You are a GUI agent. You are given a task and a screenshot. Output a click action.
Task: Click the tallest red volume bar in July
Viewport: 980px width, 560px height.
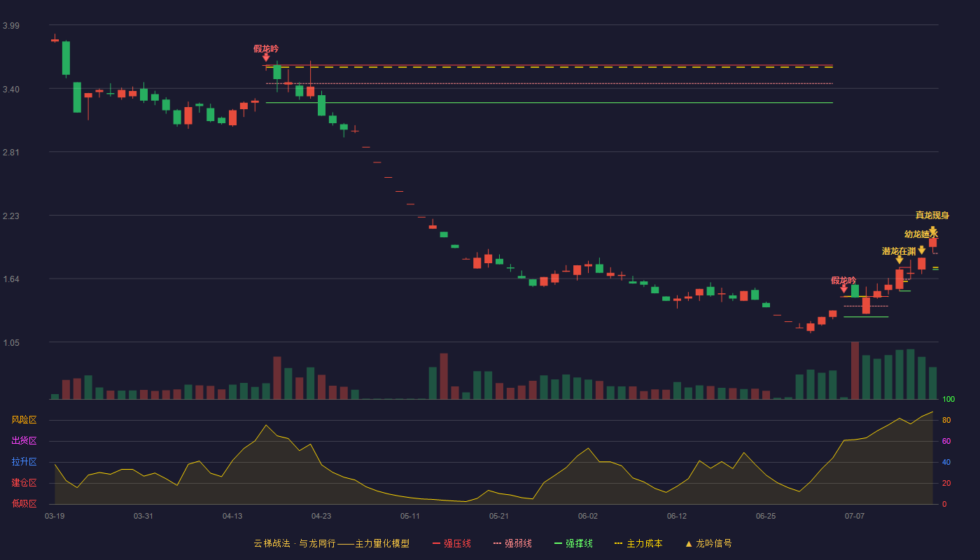click(x=855, y=370)
